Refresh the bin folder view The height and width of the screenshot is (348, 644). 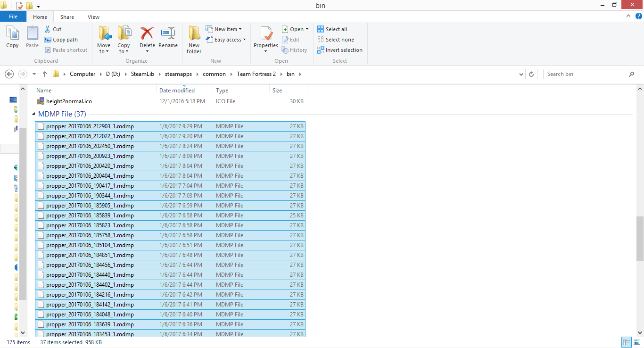coord(531,74)
